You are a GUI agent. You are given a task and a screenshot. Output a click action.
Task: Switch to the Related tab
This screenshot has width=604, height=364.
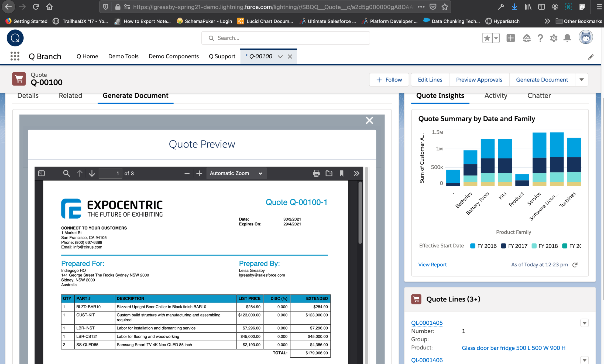(x=70, y=95)
